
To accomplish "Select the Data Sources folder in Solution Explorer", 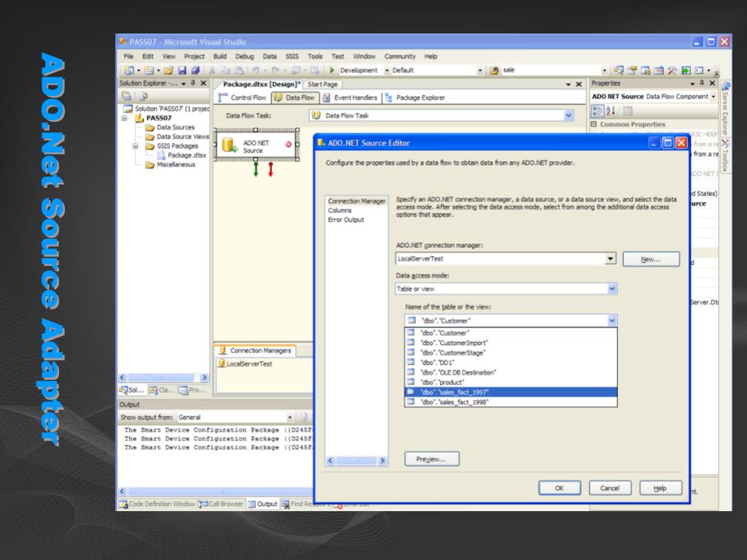I will click(170, 128).
